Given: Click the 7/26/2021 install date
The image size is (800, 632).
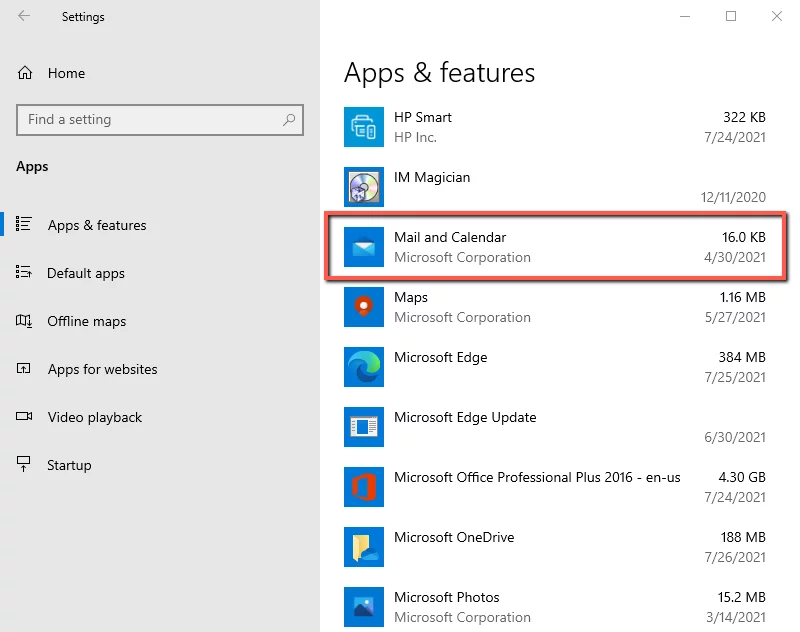Looking at the screenshot, I should click(735, 558).
